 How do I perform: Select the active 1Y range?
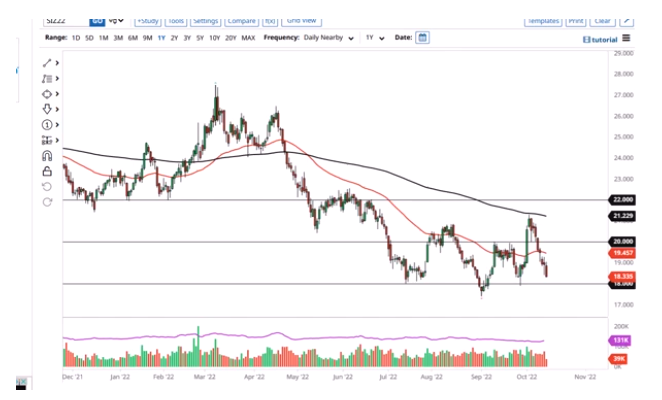coord(162,38)
